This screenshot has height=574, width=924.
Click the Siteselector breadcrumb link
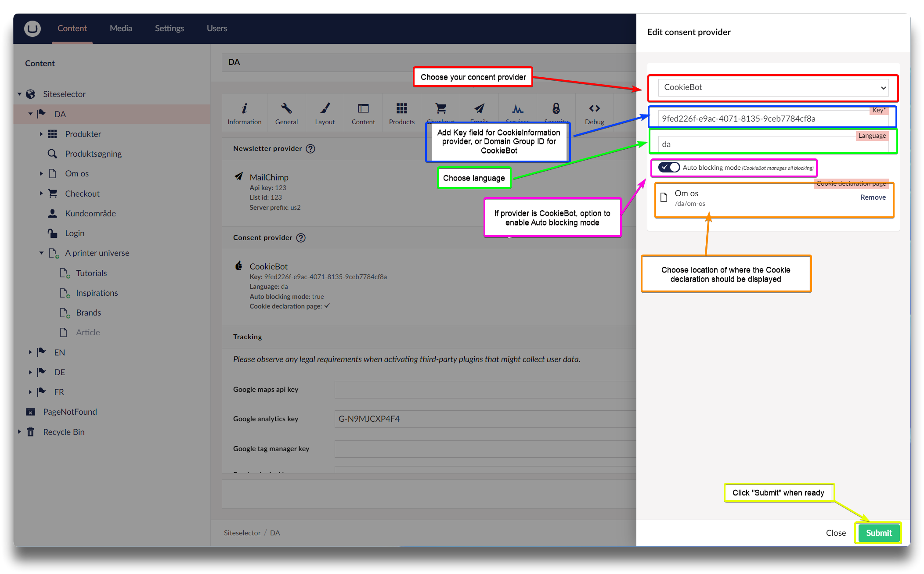point(242,533)
